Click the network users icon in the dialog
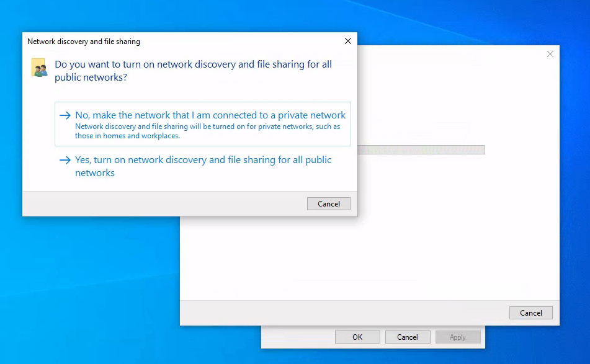 (39, 68)
